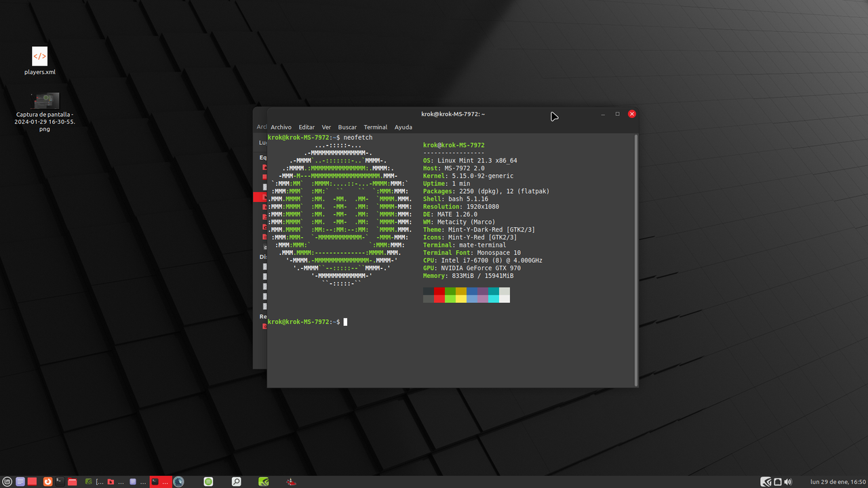
Task: Click the Packages: 2250 (dpkg) line
Action: point(486,191)
